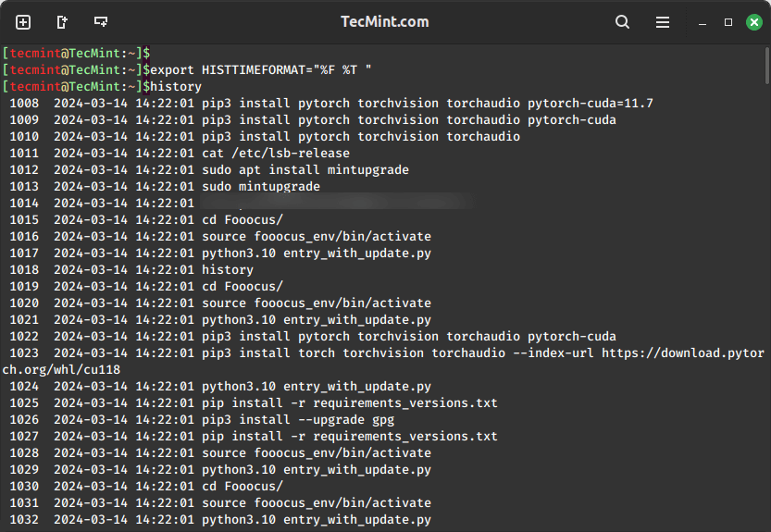This screenshot has height=532, width=771.
Task: Close the terminal with green X button
Action: pos(754,22)
